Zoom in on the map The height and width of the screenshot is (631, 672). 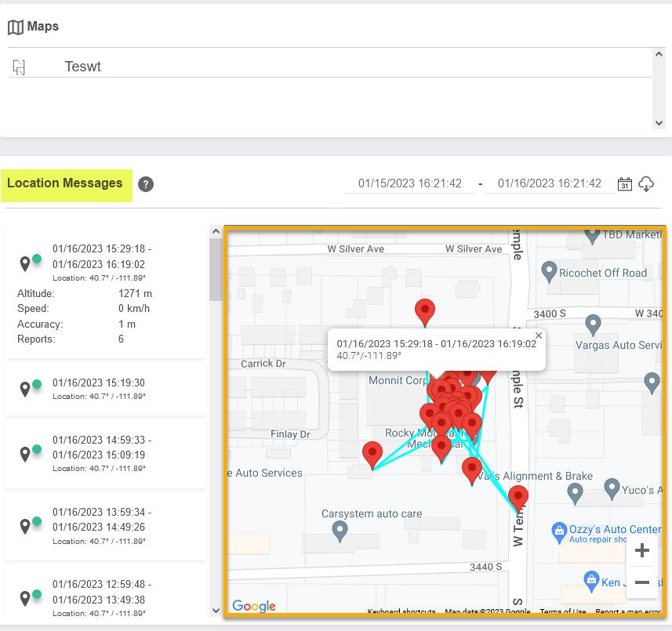tap(641, 550)
